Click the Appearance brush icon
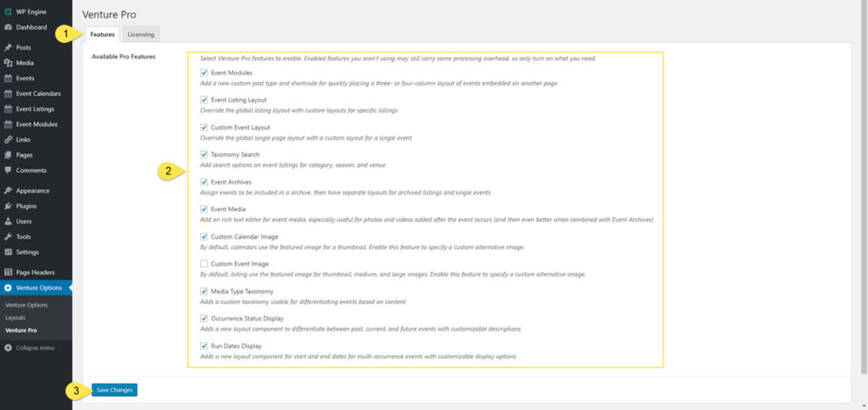The height and width of the screenshot is (410, 868). click(x=8, y=191)
